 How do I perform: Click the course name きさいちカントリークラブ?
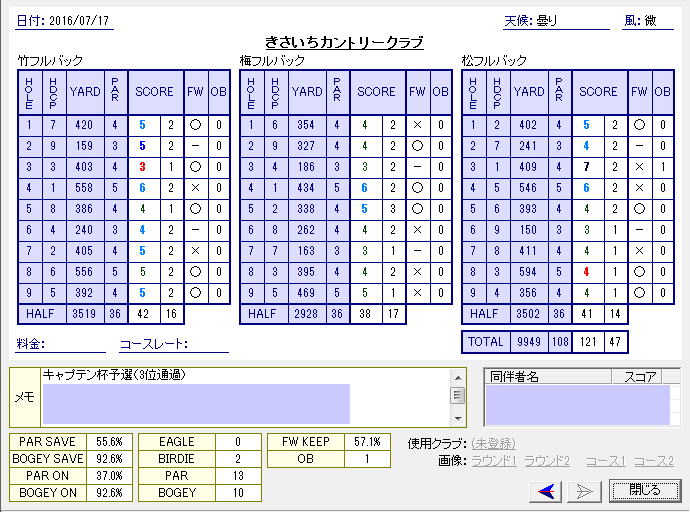344,43
